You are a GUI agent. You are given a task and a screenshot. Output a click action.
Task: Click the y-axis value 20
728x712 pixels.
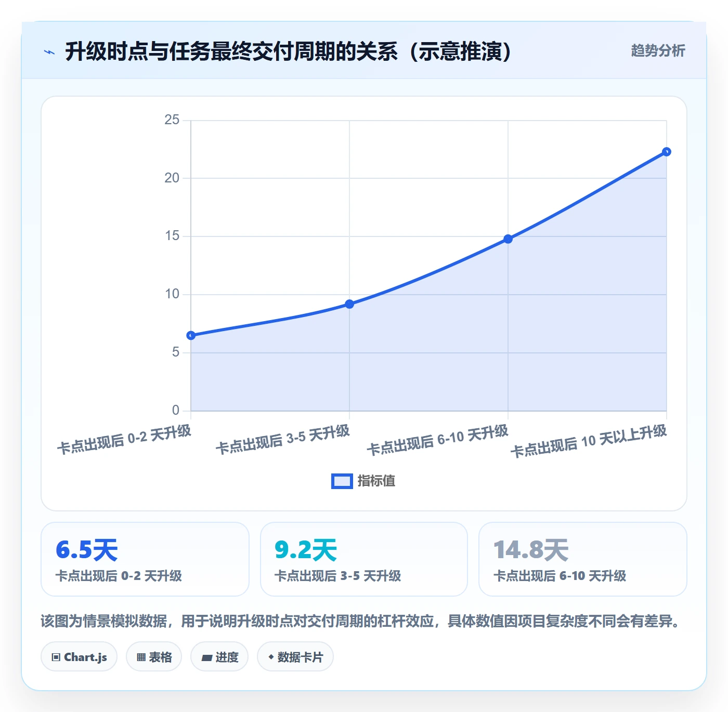(172, 178)
